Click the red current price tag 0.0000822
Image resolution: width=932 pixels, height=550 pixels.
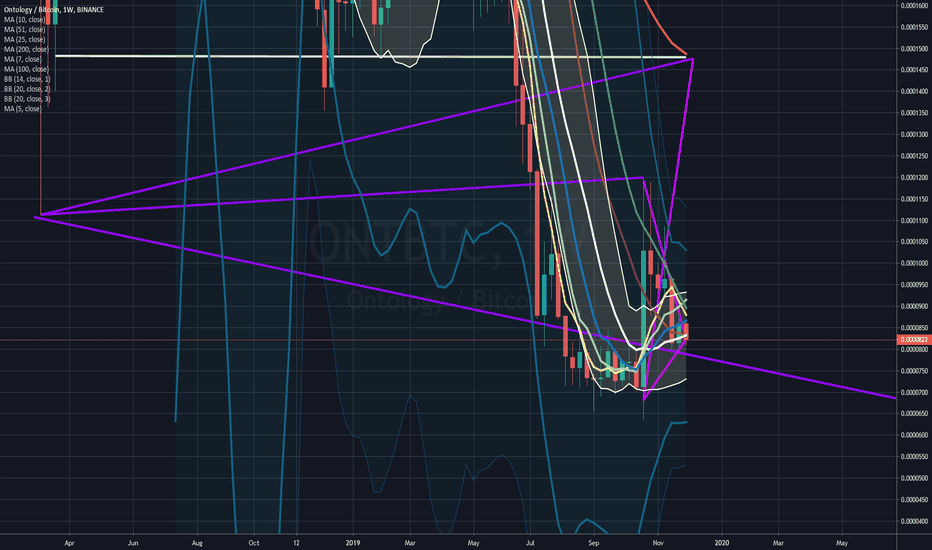914,340
